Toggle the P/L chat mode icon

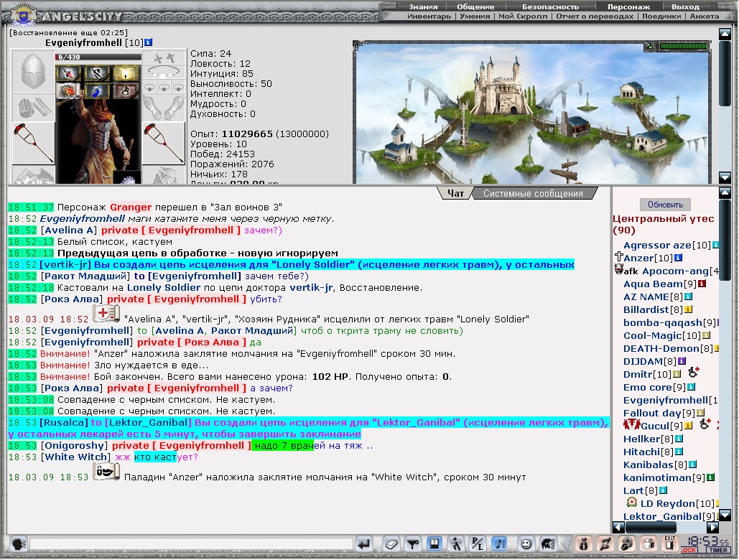(x=478, y=544)
